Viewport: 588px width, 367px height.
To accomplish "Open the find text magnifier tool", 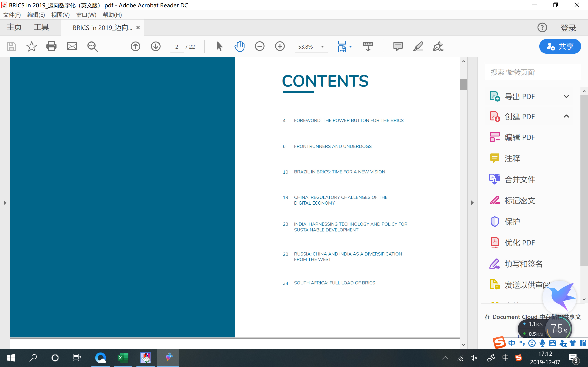I will coord(92,46).
